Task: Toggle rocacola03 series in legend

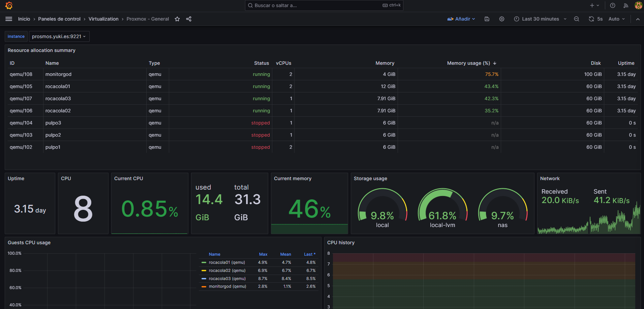Action: pyautogui.click(x=227, y=279)
